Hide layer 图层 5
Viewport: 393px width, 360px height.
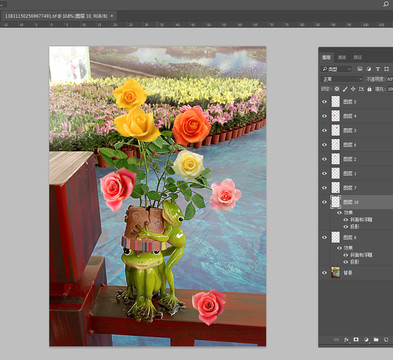pos(324,102)
